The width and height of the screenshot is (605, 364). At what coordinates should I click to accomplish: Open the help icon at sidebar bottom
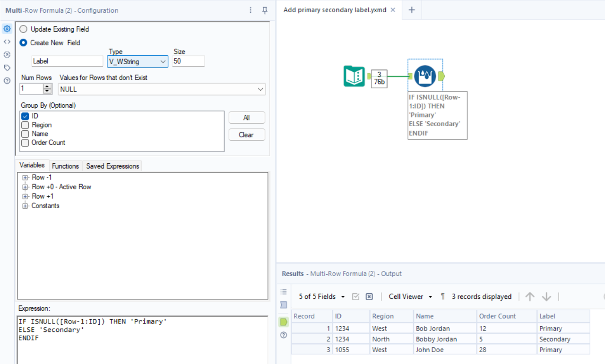7,81
